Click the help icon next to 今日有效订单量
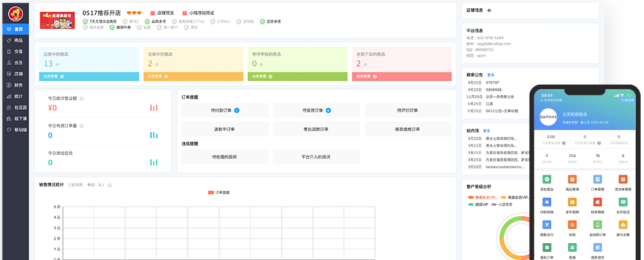 81,126
